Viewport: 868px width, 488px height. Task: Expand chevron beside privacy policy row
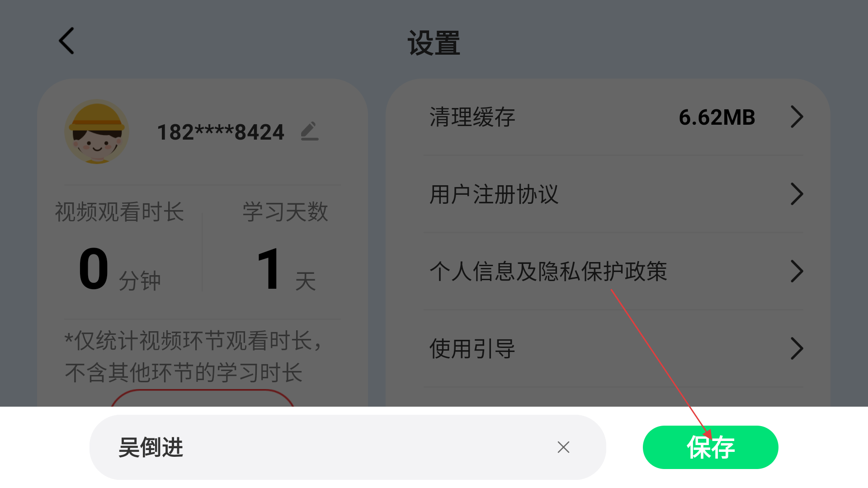pos(797,272)
